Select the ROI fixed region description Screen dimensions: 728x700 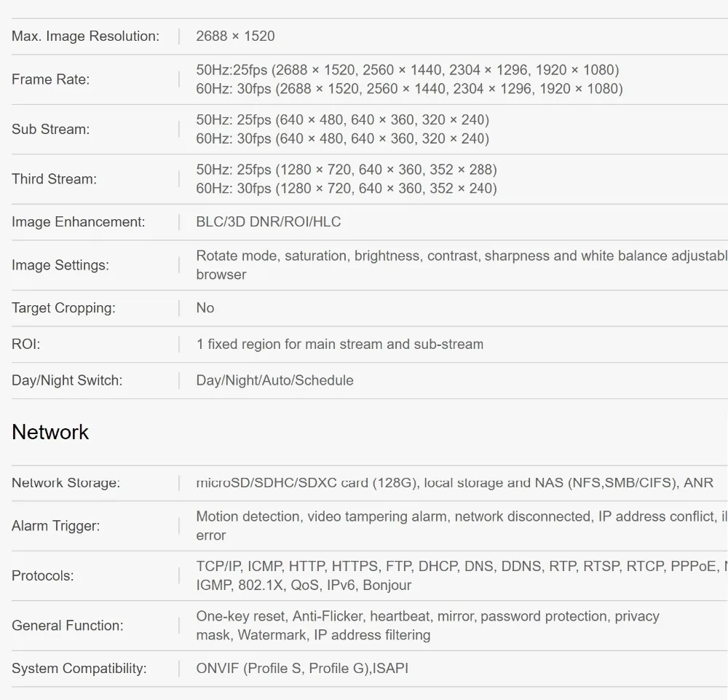pos(340,345)
